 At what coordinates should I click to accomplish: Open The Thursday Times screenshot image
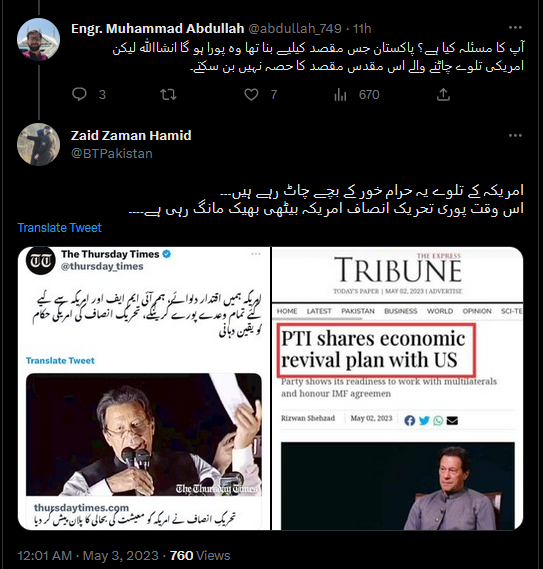(144, 388)
